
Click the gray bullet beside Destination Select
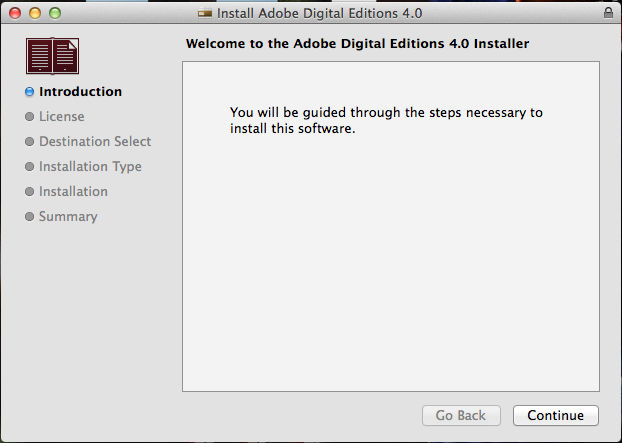30,142
